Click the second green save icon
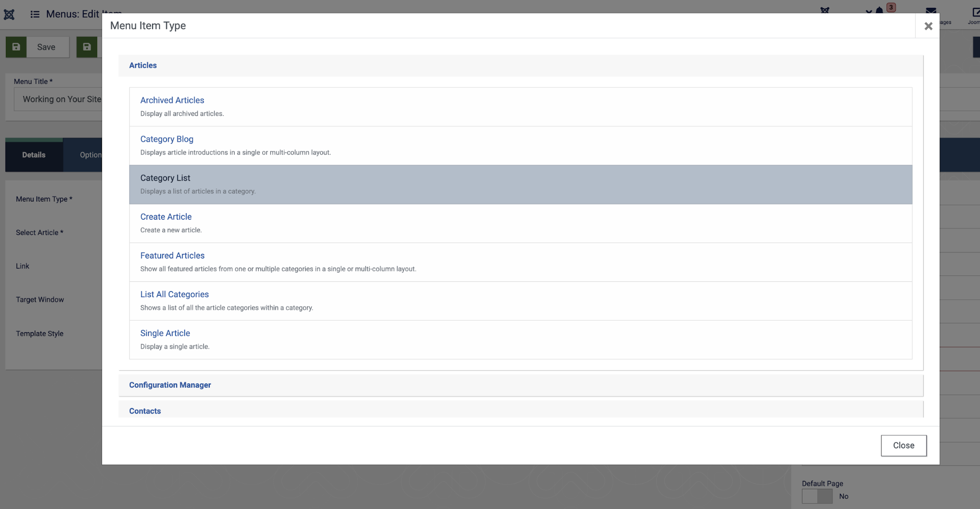Viewport: 980px width, 509px height. [87, 47]
